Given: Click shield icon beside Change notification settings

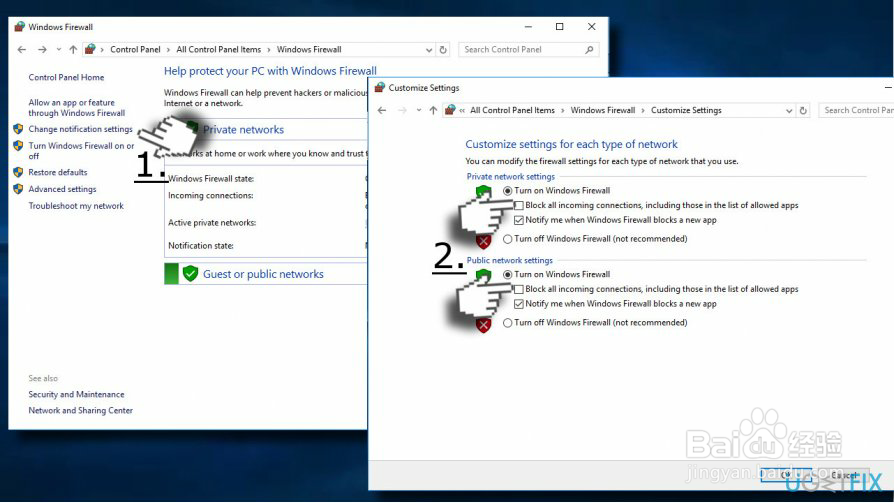Looking at the screenshot, I should click(x=18, y=129).
